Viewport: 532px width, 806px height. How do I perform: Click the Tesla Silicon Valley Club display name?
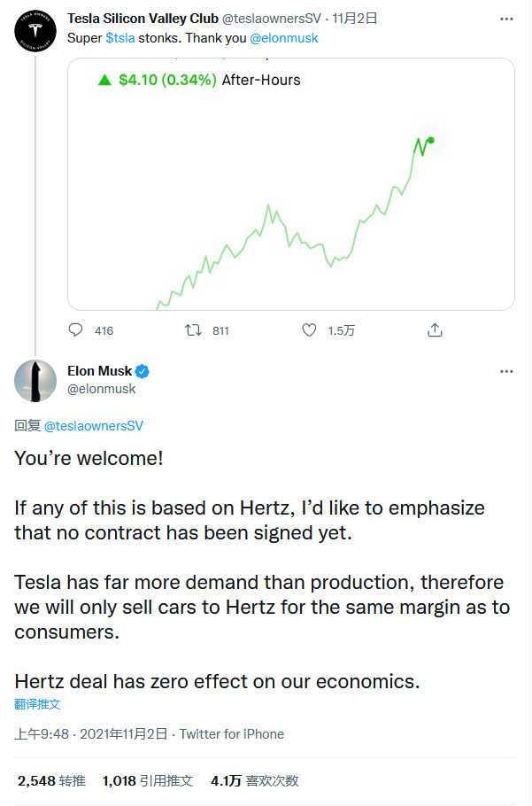click(x=143, y=18)
